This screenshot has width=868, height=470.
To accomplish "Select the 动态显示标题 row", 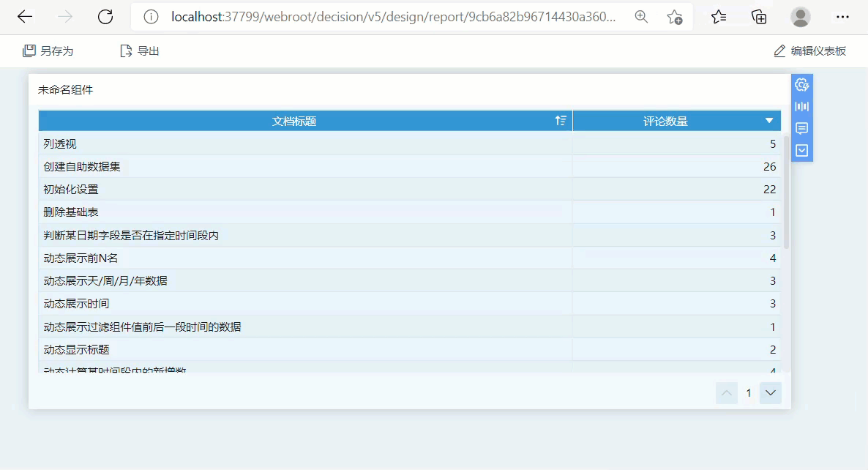I will (410, 349).
